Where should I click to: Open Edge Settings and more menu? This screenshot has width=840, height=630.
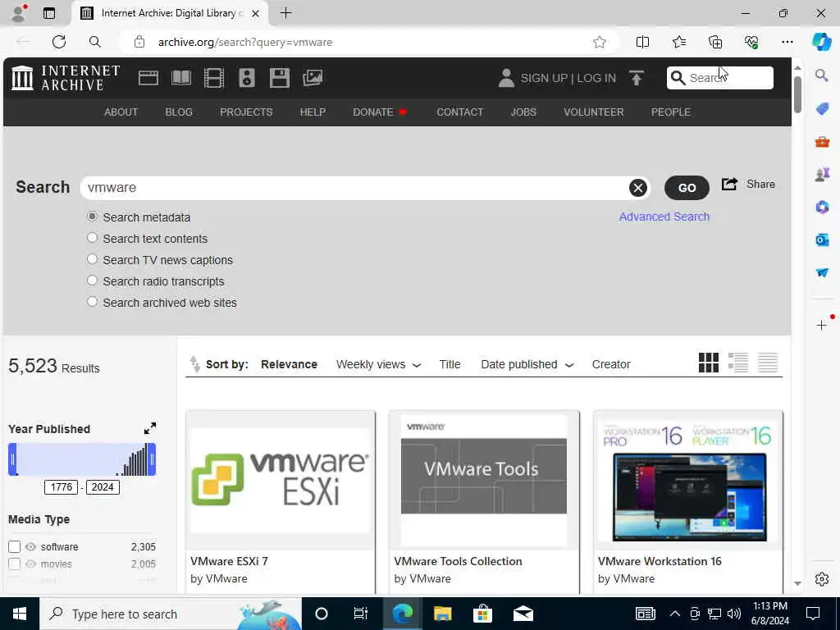787,42
